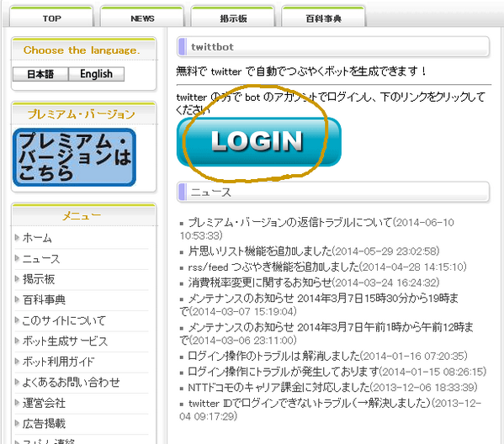The image size is (504, 444).
Task: Click the メニュー panel heading
Action: click(x=82, y=216)
